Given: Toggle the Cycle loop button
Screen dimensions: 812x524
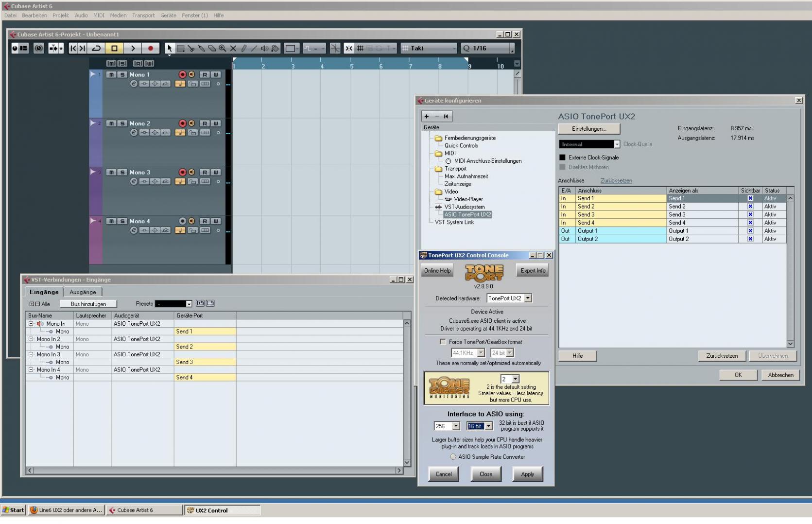Looking at the screenshot, I should [96, 48].
